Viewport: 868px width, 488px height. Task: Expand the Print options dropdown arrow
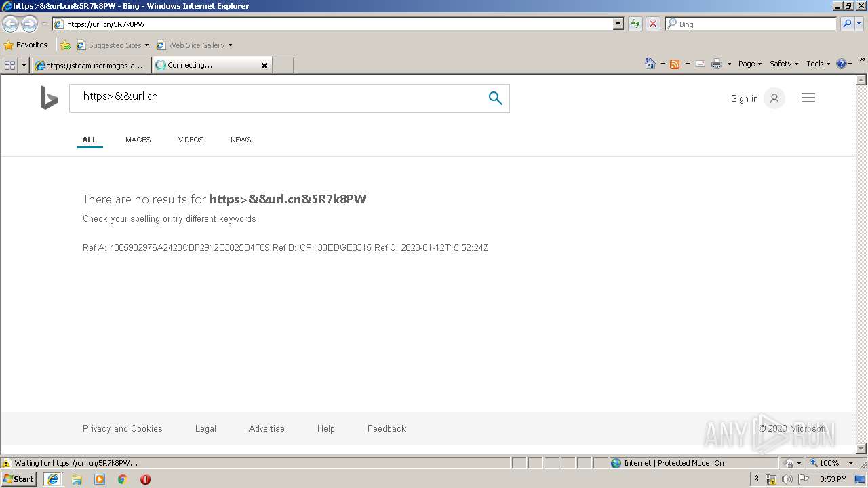tap(729, 64)
